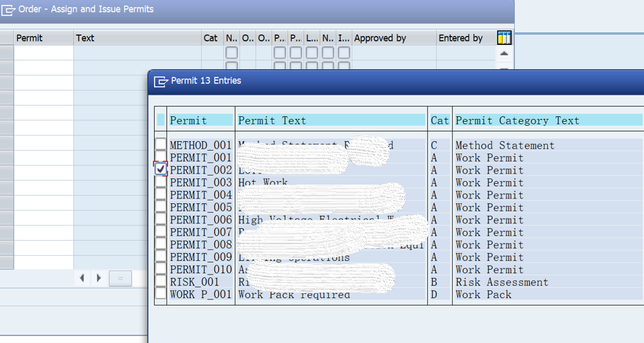
Task: Click the Permit Category Text header
Action: pyautogui.click(x=549, y=120)
